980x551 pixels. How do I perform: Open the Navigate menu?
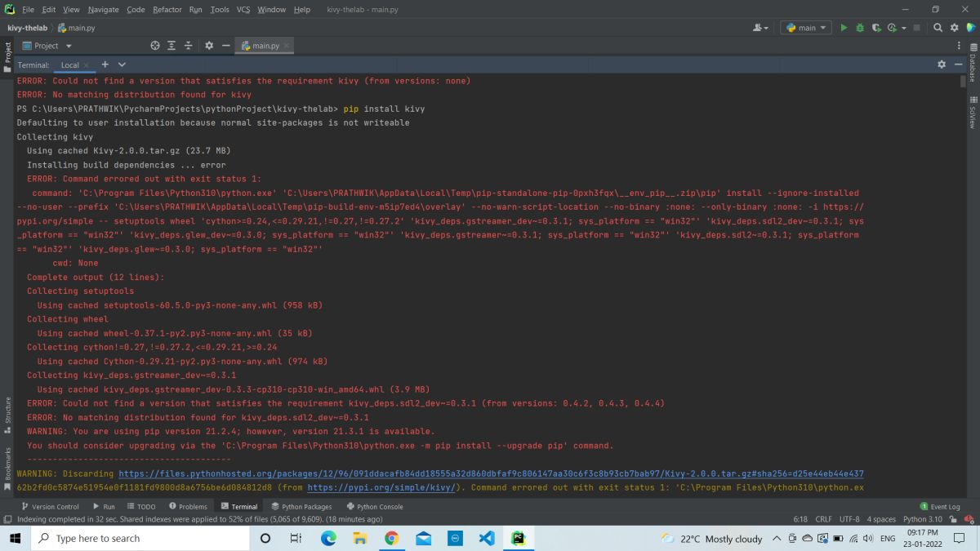(103, 9)
